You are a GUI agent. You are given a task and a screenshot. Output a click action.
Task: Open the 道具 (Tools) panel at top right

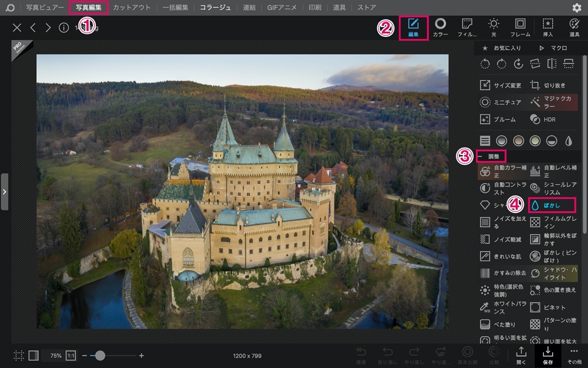click(x=574, y=27)
